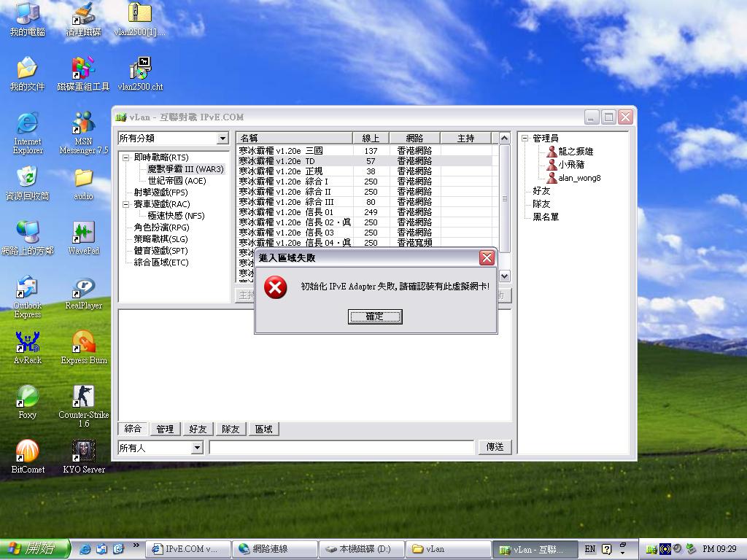
Task: Switch to the 區域 tab
Action: 263,429
